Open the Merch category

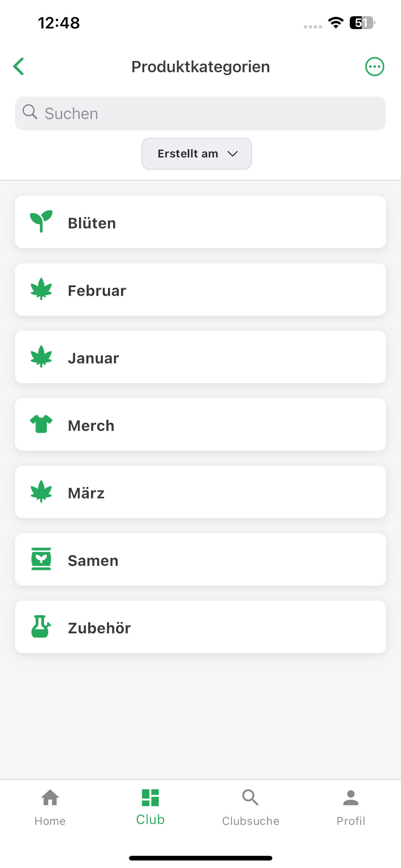(200, 425)
